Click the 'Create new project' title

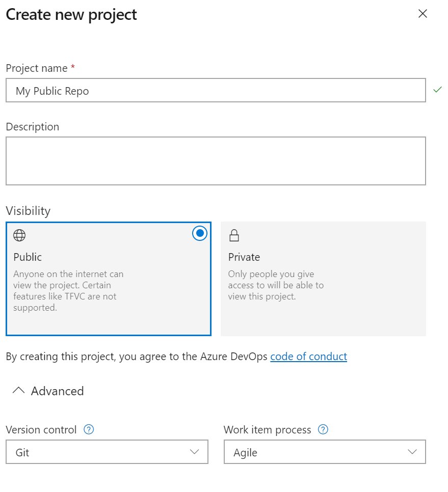coord(71,15)
